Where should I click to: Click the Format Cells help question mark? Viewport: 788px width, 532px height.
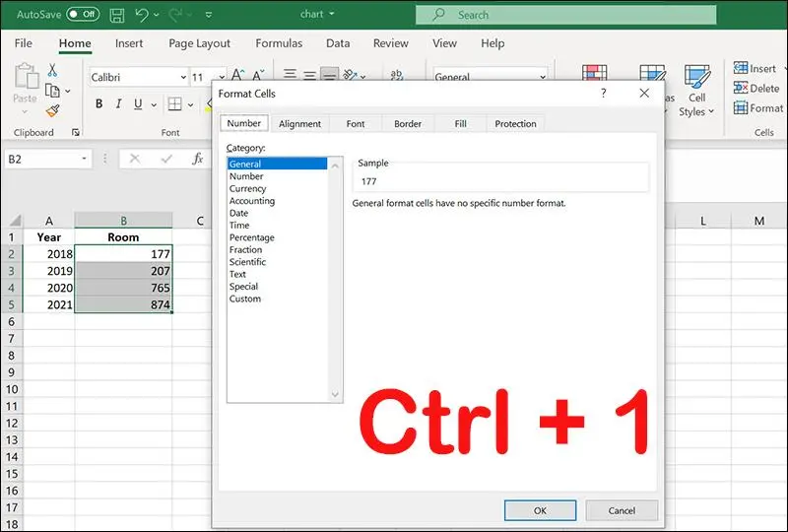pyautogui.click(x=603, y=93)
